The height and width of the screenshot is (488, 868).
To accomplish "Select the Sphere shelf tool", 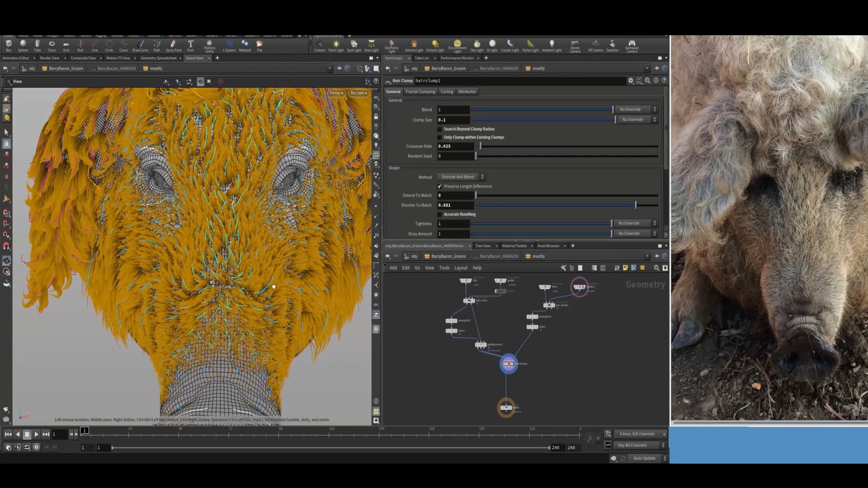I will coord(23,46).
